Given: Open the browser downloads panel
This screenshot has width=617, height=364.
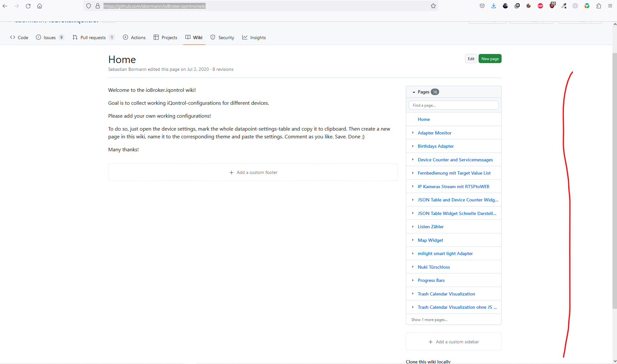Looking at the screenshot, I should coord(494,6).
